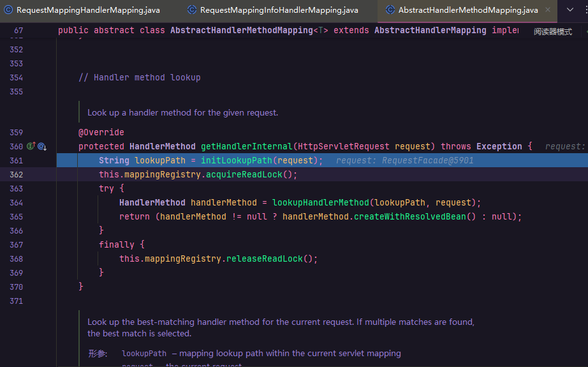Click the 'try' keyword on line 363

tap(107, 188)
